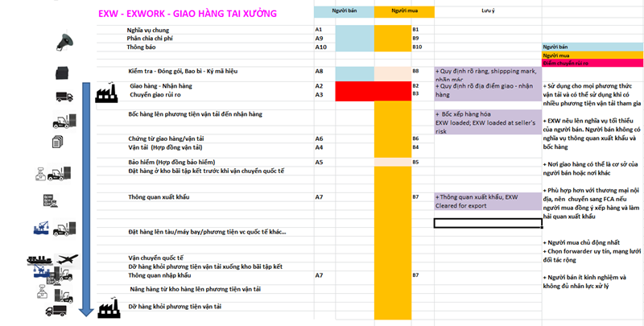The height and width of the screenshot is (326, 644).
Task: Click the note Thông quan xuất khẩu, EXW Cleared for export
Action: (x=488, y=201)
